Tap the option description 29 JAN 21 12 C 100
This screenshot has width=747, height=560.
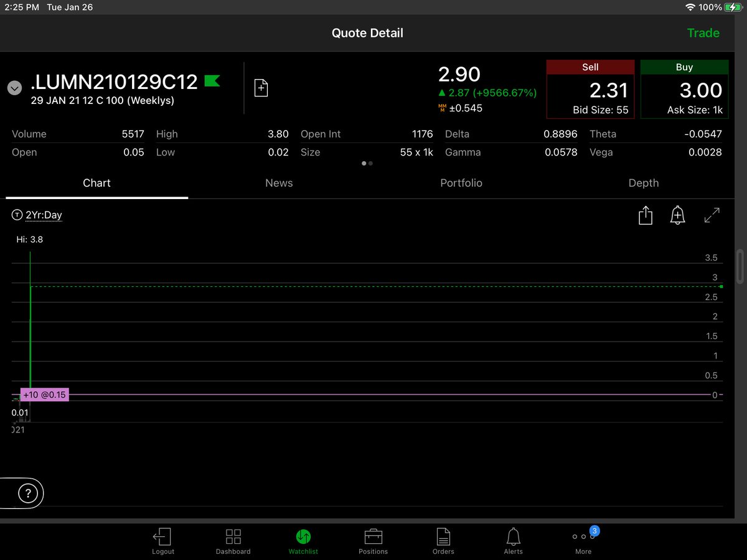click(x=102, y=100)
